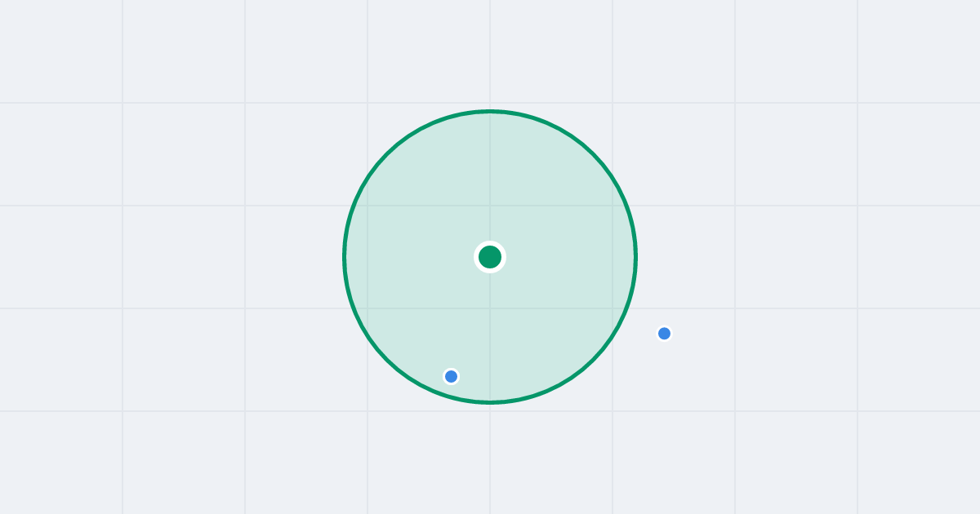Click the rightmost edge of the green circle
Image resolution: width=980 pixels, height=514 pixels.
click(636, 257)
